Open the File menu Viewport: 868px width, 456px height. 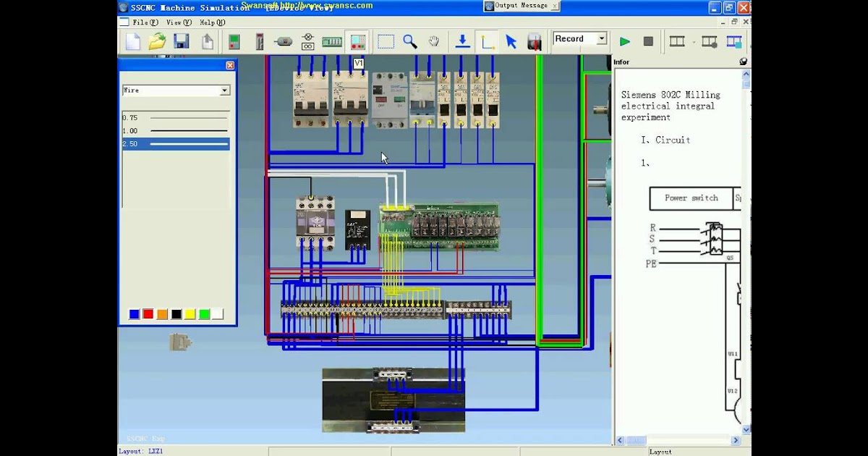[145, 22]
